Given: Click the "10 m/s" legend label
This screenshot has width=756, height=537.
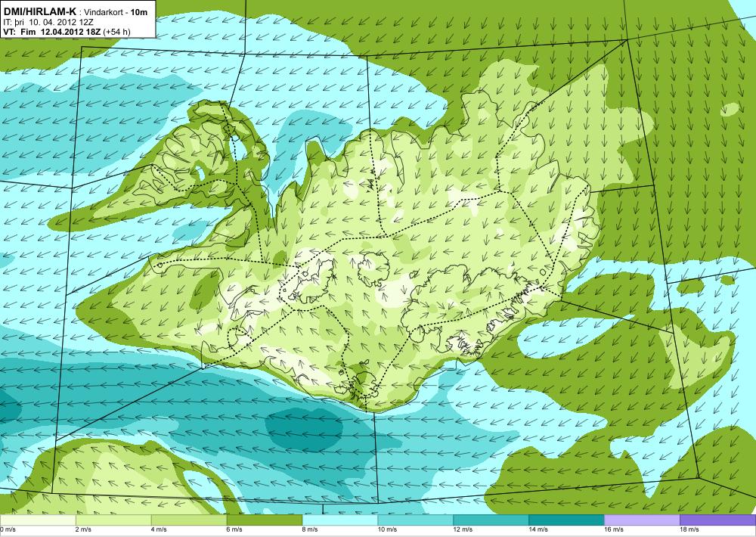Looking at the screenshot, I should click(388, 529).
